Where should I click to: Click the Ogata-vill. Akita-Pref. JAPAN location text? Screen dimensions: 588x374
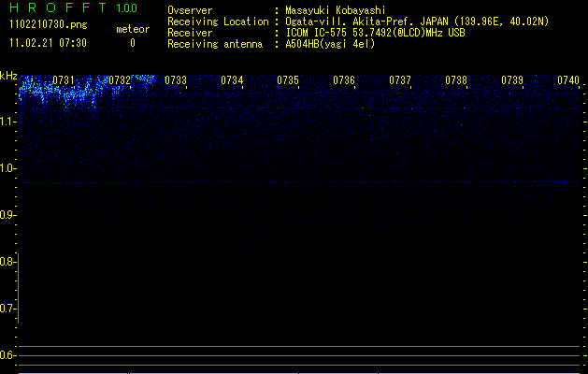417,22
